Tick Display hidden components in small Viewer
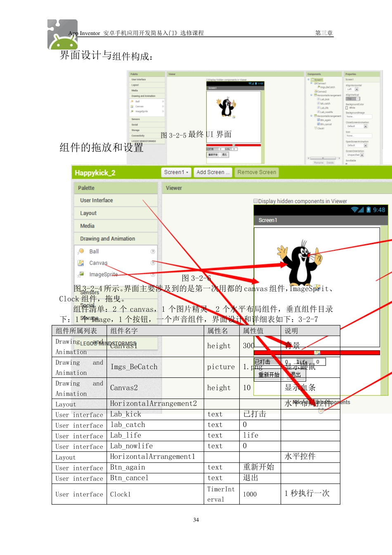This screenshot has height=555, width=392. [207, 80]
